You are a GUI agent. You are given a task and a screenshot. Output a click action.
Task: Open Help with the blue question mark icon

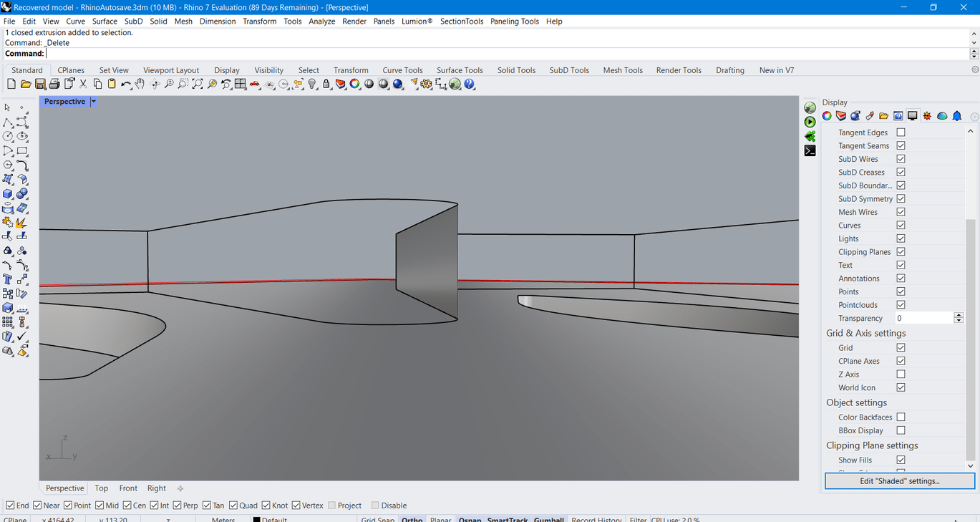coord(469,84)
